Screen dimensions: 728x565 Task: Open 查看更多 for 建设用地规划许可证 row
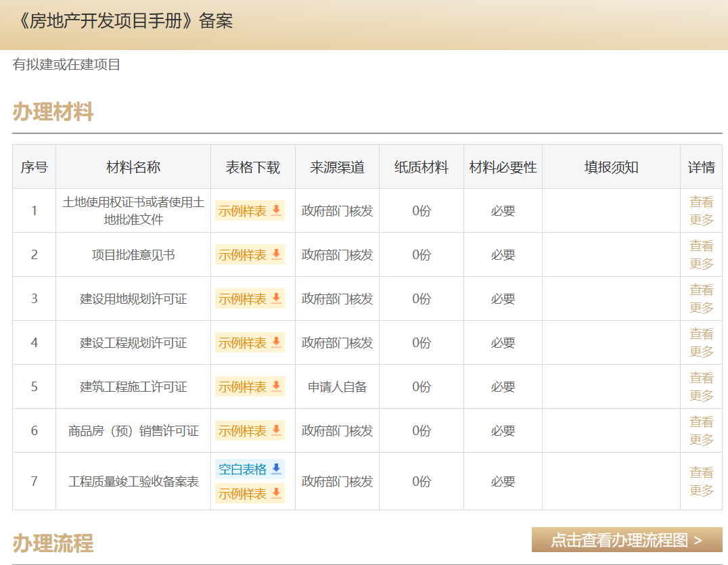point(701,298)
